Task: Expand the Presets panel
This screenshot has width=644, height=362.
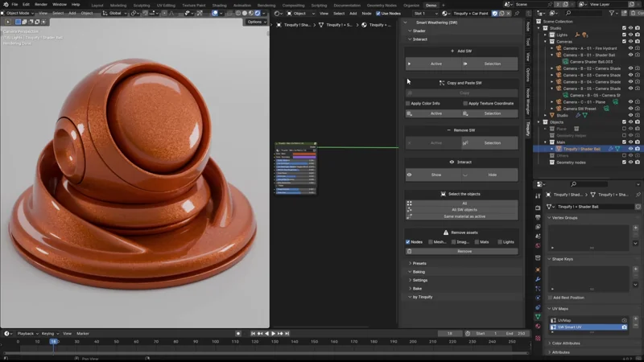Action: click(x=419, y=263)
